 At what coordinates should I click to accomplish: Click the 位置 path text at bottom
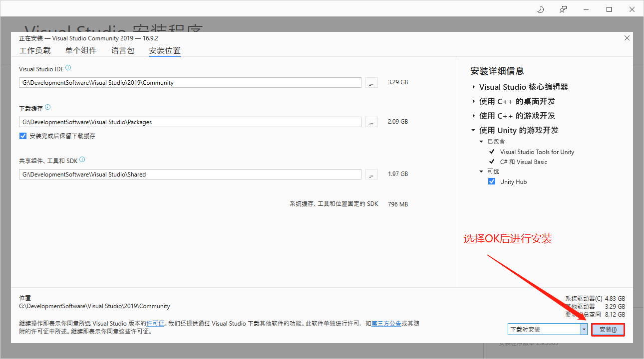(94, 306)
